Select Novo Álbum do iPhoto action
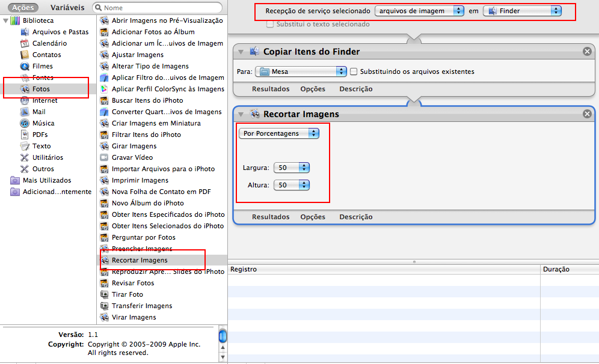Screen dimensions: 599x364 pyautogui.click(x=148, y=203)
